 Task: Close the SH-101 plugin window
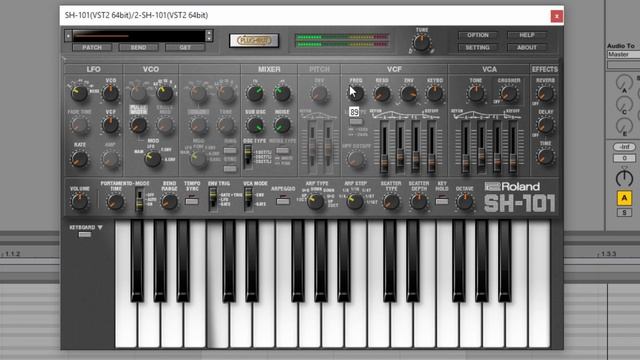click(556, 16)
